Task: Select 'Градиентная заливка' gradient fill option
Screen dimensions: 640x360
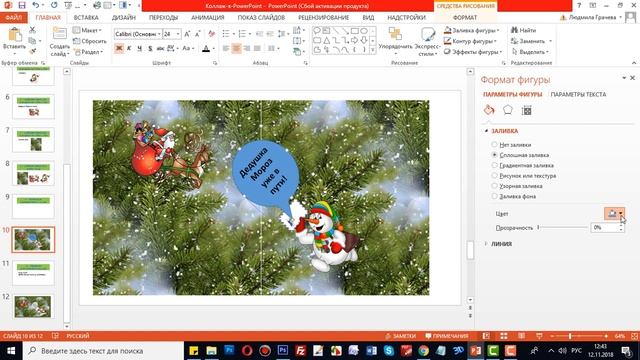Action: coord(522,165)
